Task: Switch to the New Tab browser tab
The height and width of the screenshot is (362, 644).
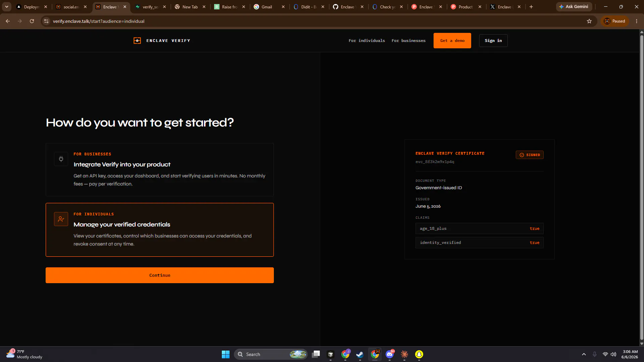Action: [x=190, y=7]
